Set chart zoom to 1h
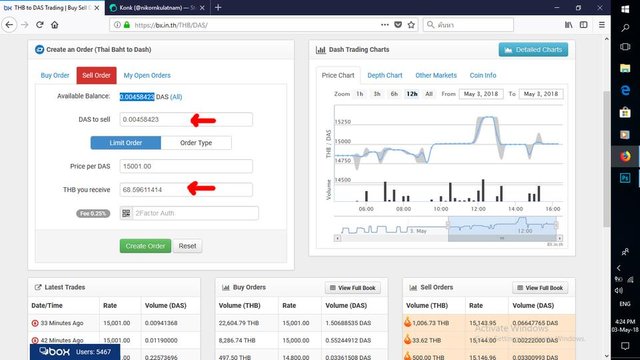 (360, 94)
